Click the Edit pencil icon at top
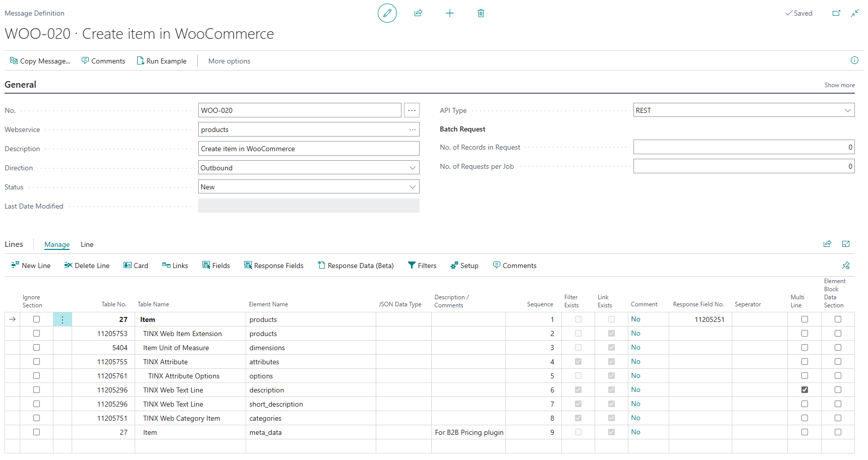Image resolution: width=868 pixels, height=460 pixels. coord(387,13)
